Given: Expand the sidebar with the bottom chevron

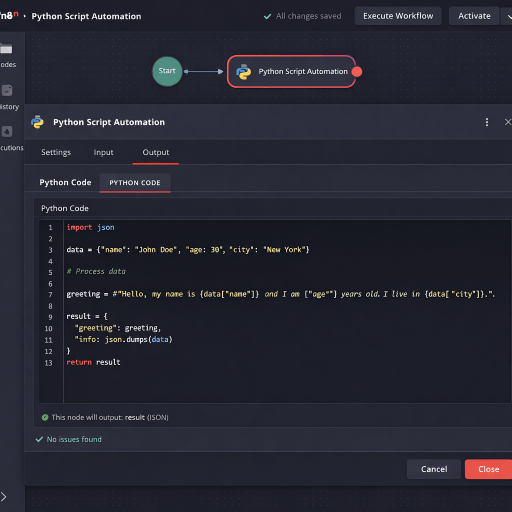Looking at the screenshot, I should point(4,497).
